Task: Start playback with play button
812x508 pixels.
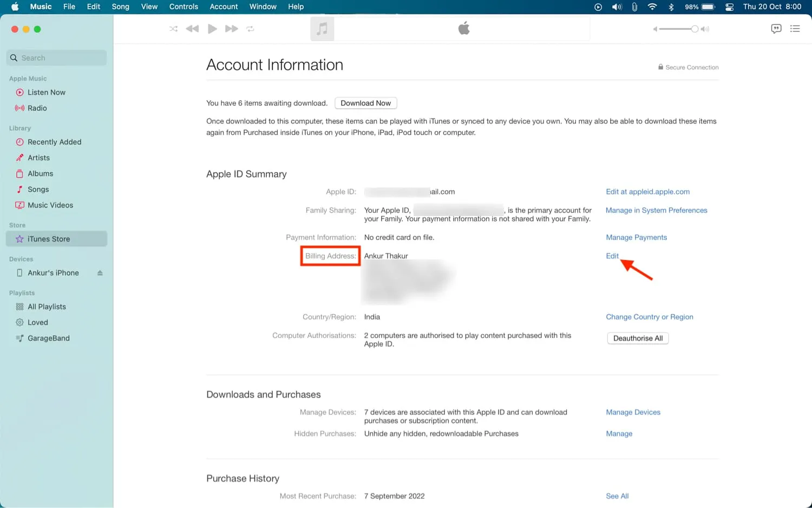Action: tap(212, 29)
